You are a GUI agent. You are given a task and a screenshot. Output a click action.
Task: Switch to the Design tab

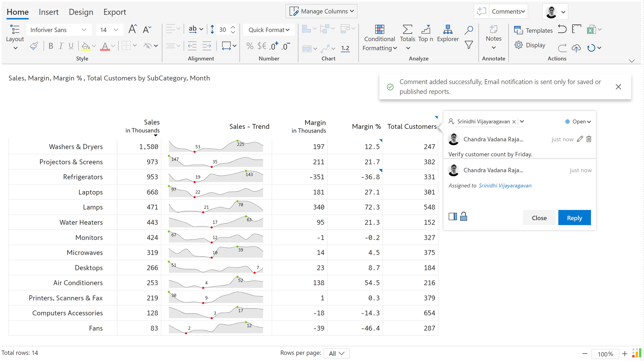(81, 12)
